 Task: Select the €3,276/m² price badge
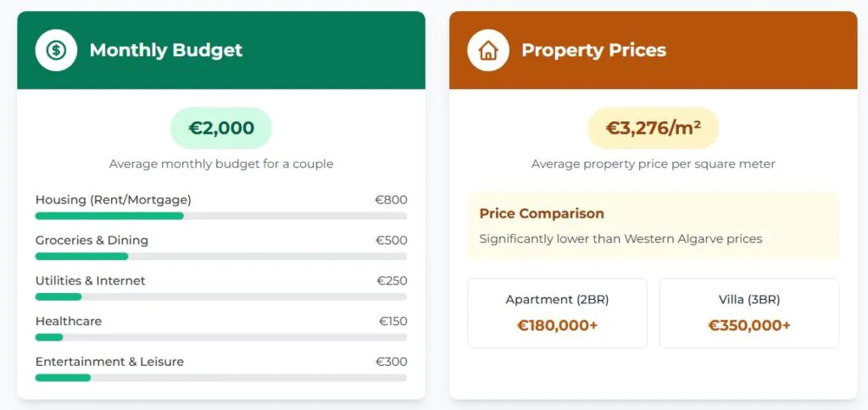pos(653,128)
